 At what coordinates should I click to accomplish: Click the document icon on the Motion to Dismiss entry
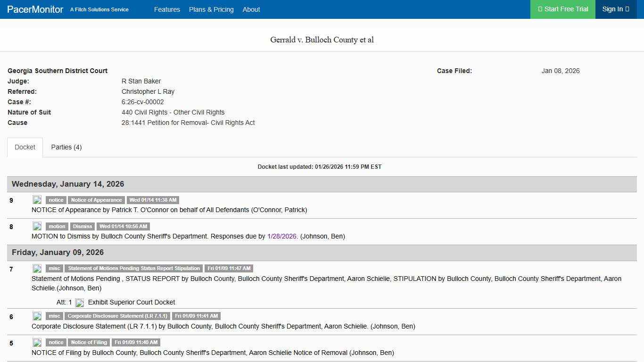tap(37, 226)
